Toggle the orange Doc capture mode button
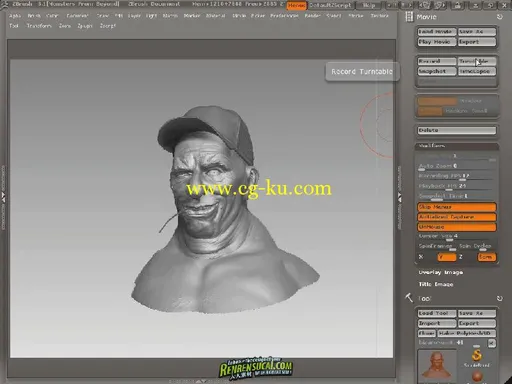512x384 pixels. click(x=437, y=101)
